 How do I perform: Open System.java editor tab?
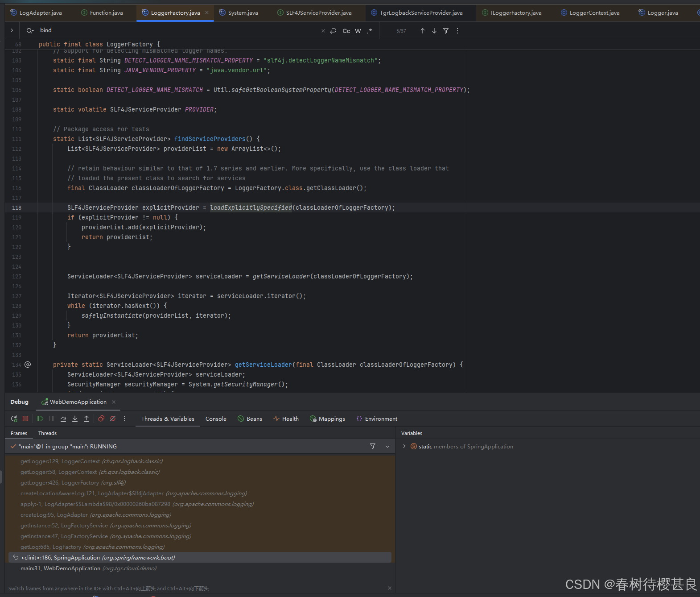tap(239, 13)
